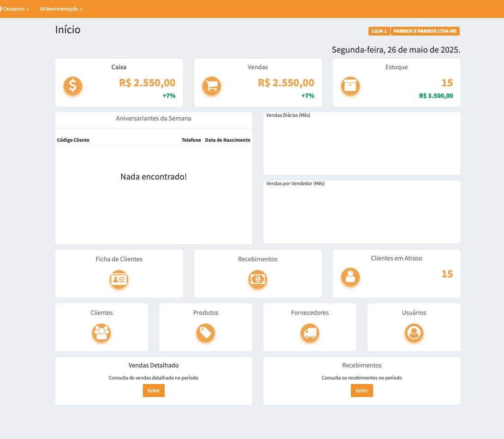Screen dimensions: 504x439
Task: Click the Código Cliente column header
Action: [x=73, y=140]
